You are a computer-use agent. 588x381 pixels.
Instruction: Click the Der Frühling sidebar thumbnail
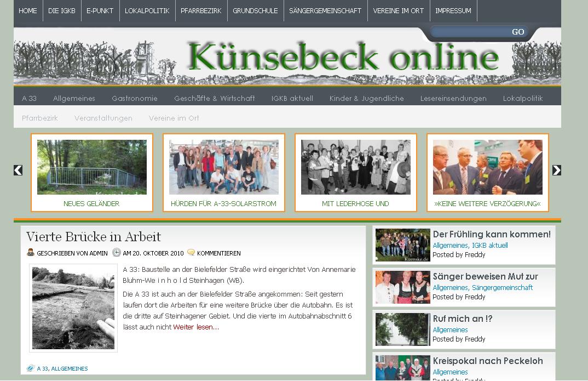click(x=403, y=245)
